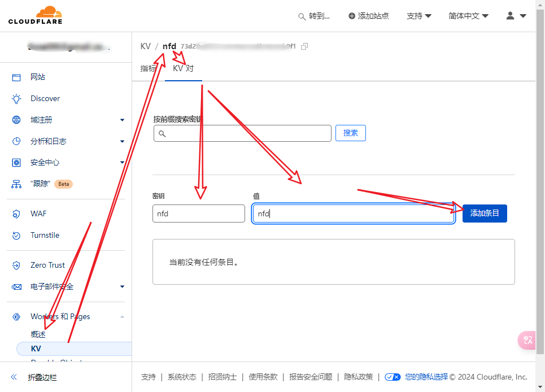Switch to the 指标 tab

pos(148,68)
